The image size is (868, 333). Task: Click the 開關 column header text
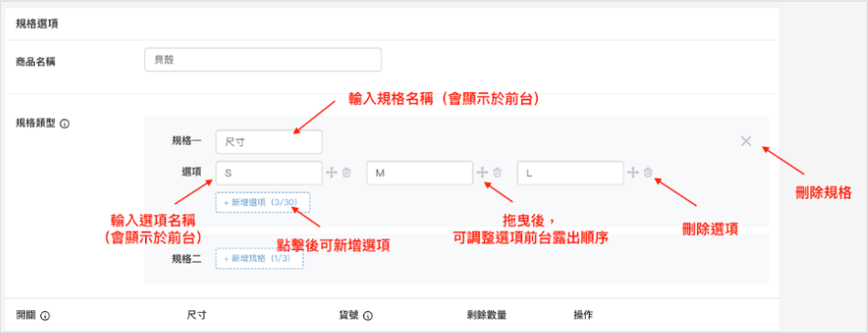pos(26,316)
